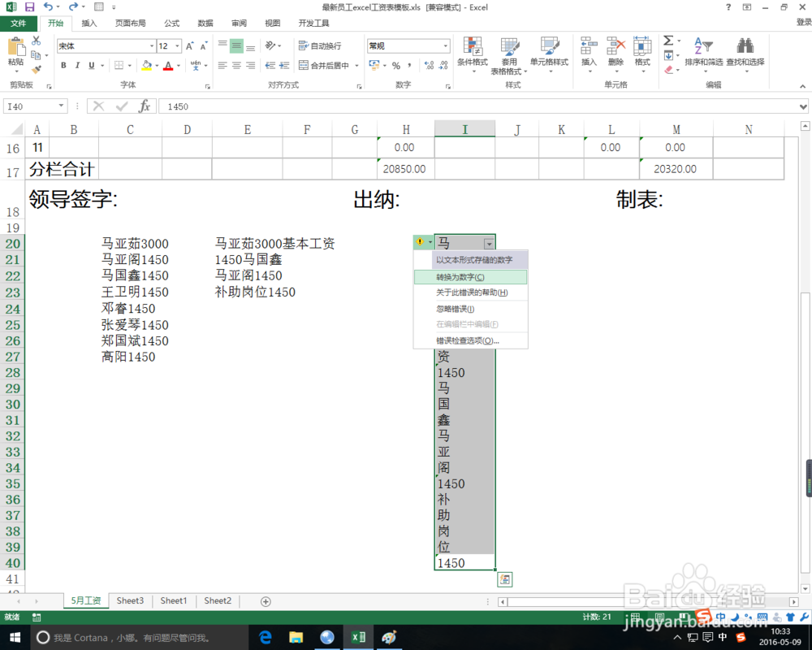Click the paste options smart tag icon

(504, 579)
